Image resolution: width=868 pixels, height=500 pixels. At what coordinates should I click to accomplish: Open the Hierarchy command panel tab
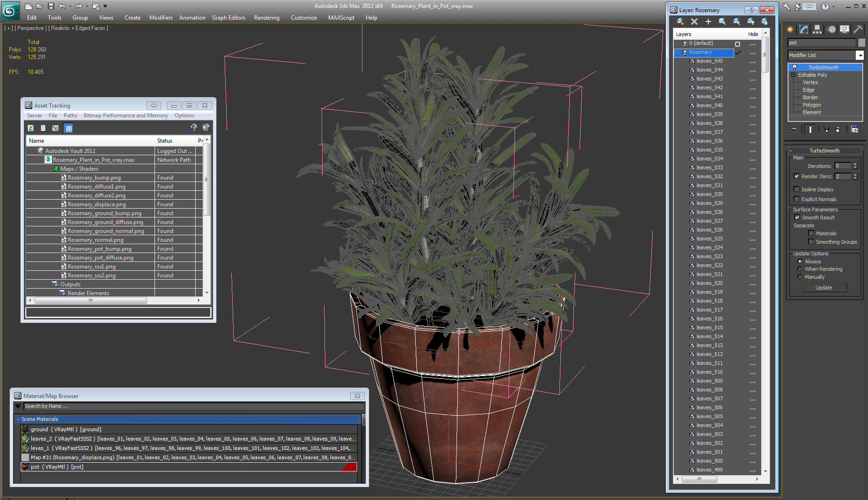[817, 29]
